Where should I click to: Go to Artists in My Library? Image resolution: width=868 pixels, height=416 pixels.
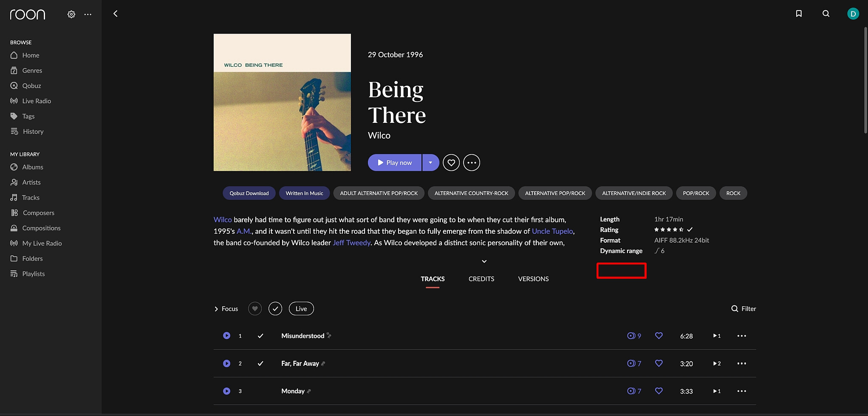[x=31, y=183]
